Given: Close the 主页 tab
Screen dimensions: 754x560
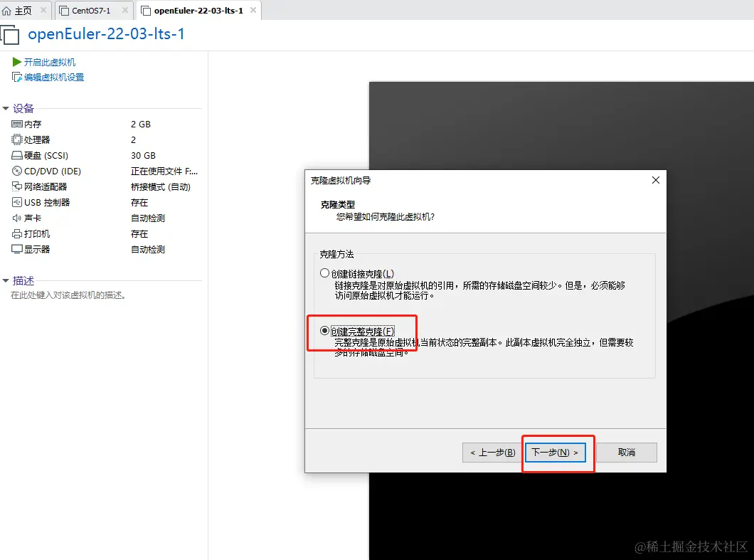Looking at the screenshot, I should [43, 10].
